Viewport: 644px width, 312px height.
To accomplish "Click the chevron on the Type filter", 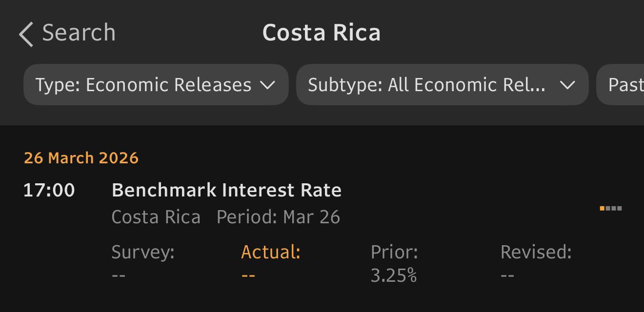I will (267, 85).
